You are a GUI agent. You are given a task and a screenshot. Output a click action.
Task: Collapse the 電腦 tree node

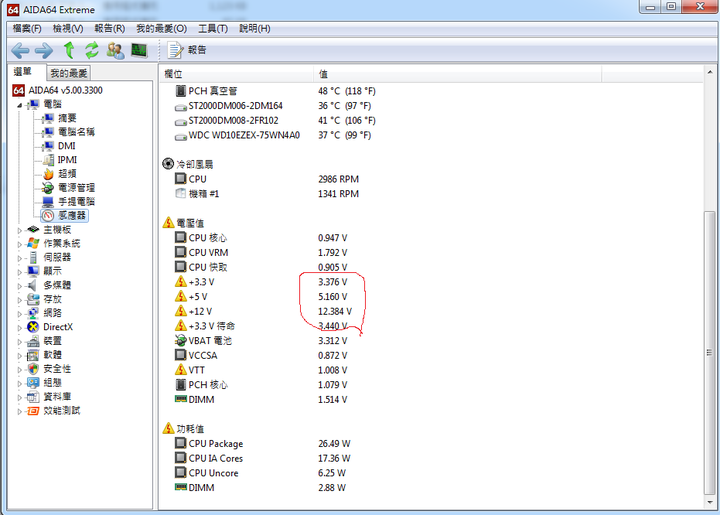pos(20,105)
